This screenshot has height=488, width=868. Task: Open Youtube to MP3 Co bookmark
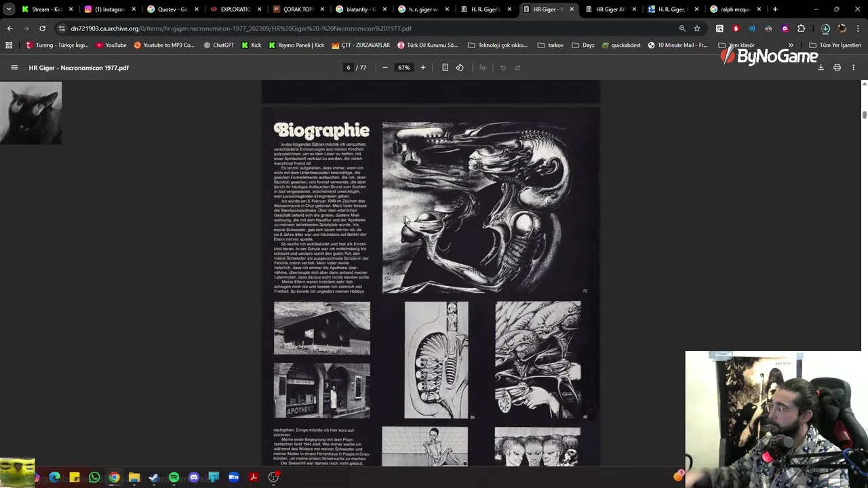(164, 45)
